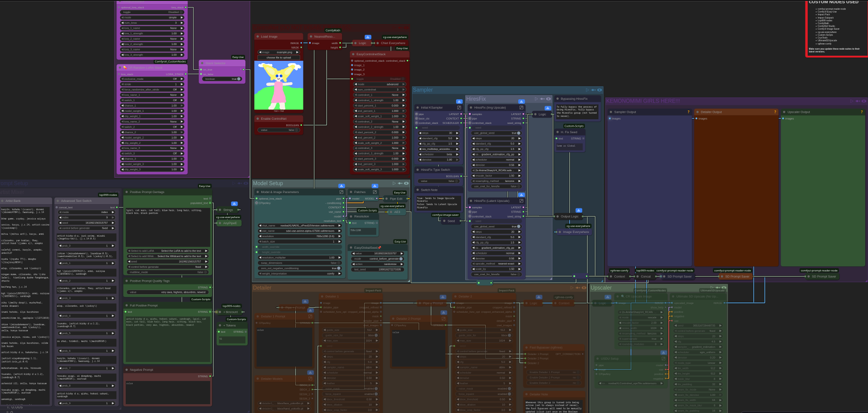Open the Load Image example.png file dropdown
The image size is (868, 413).
click(x=279, y=52)
